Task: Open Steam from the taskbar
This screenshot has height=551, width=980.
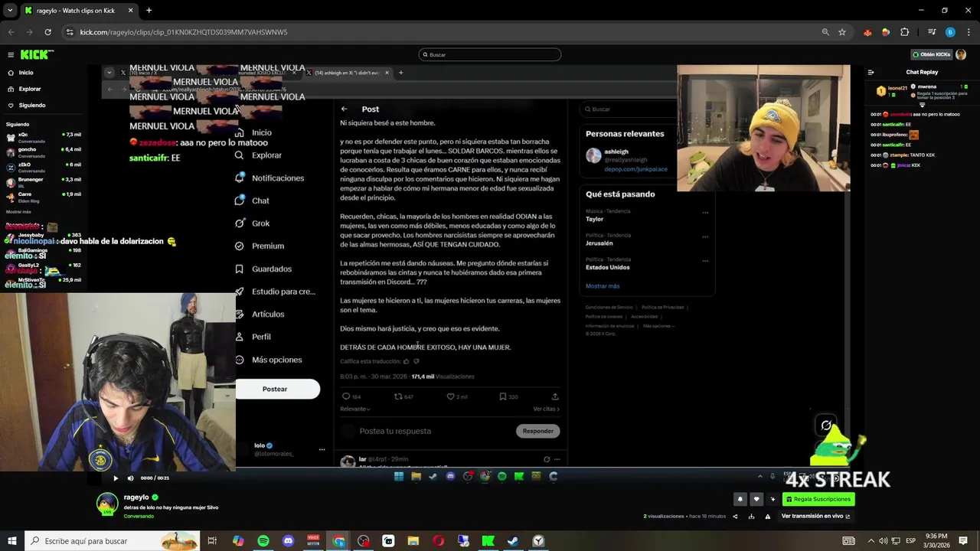Action: pyautogui.click(x=513, y=541)
